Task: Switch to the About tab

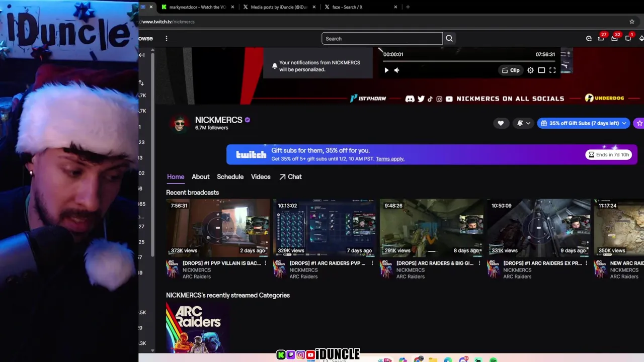Action: click(x=200, y=177)
